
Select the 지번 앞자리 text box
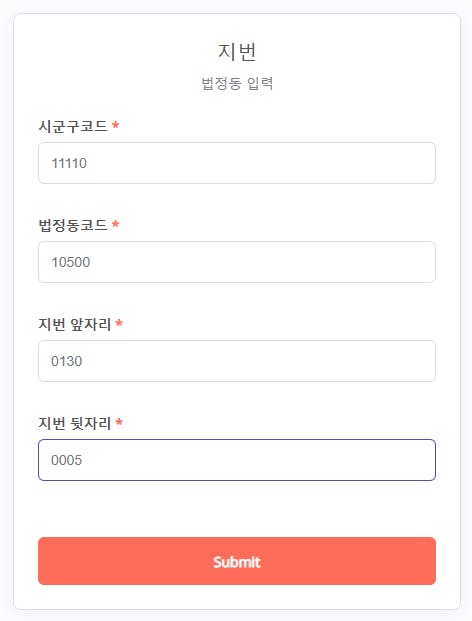[237, 361]
